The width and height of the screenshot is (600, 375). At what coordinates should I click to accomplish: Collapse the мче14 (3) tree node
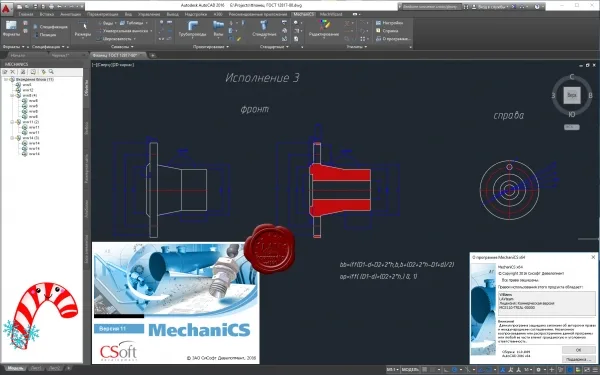12,138
